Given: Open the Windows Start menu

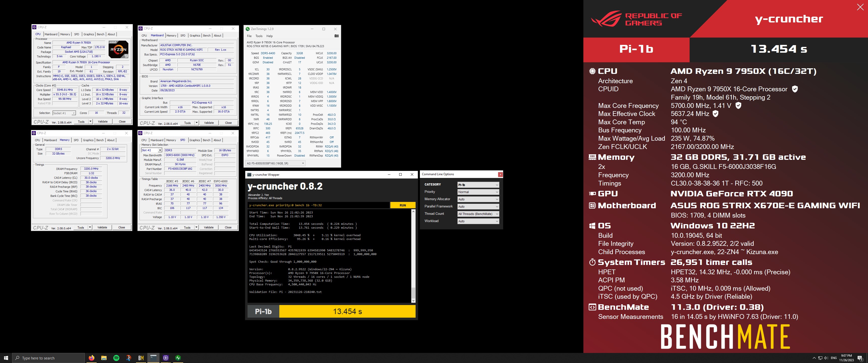Looking at the screenshot, I should (x=6, y=358).
